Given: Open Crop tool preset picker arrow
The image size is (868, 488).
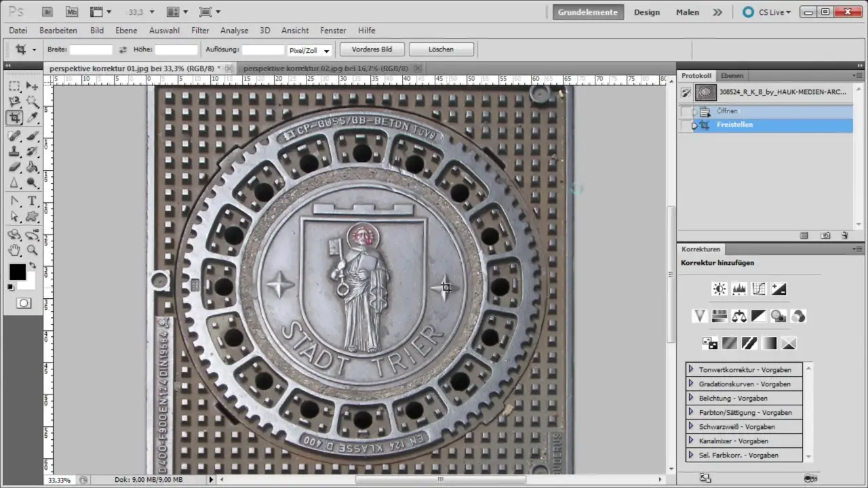Looking at the screenshot, I should click(34, 50).
